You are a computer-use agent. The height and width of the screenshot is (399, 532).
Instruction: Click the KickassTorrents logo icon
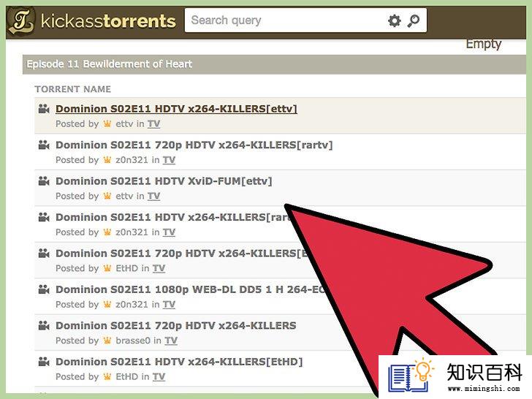click(x=21, y=20)
